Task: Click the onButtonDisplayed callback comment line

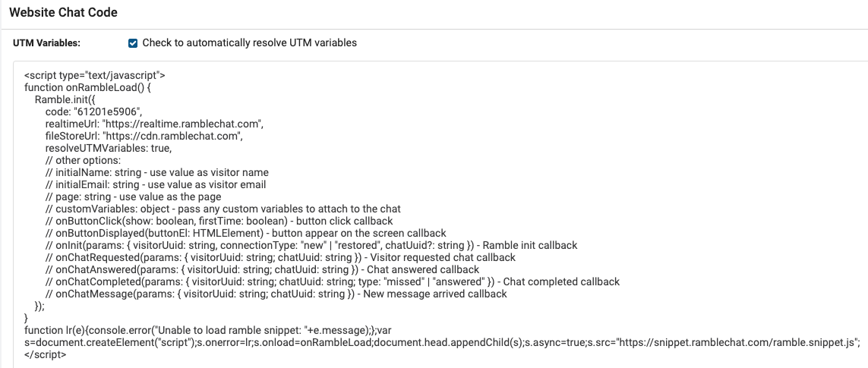Action: point(246,234)
